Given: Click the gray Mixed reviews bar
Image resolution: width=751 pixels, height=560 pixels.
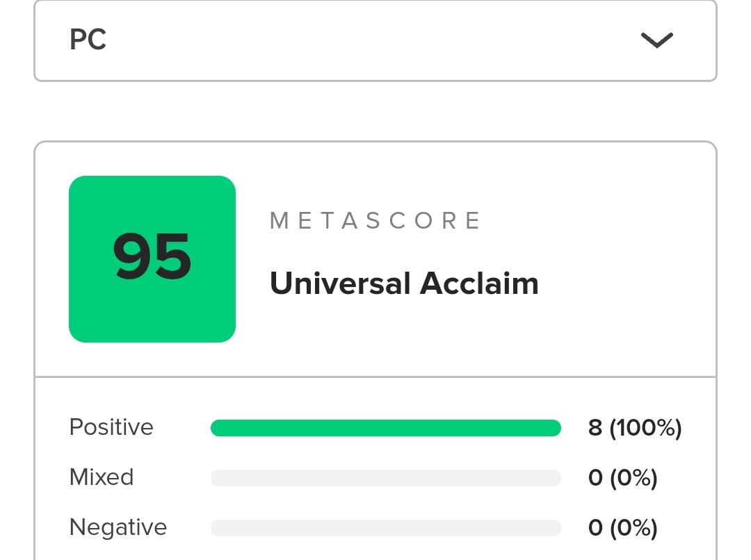Looking at the screenshot, I should pyautogui.click(x=385, y=478).
